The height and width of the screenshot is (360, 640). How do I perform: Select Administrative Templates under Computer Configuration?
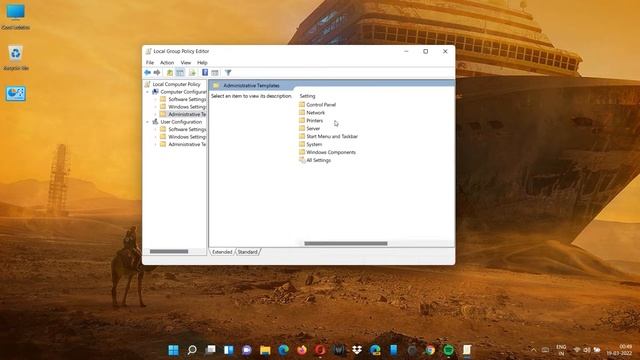pos(187,114)
